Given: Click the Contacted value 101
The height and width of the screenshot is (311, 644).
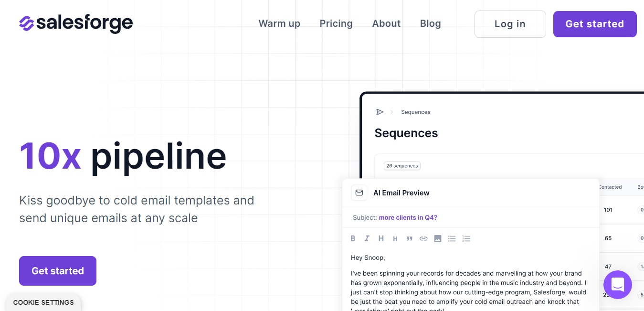Looking at the screenshot, I should [x=608, y=210].
